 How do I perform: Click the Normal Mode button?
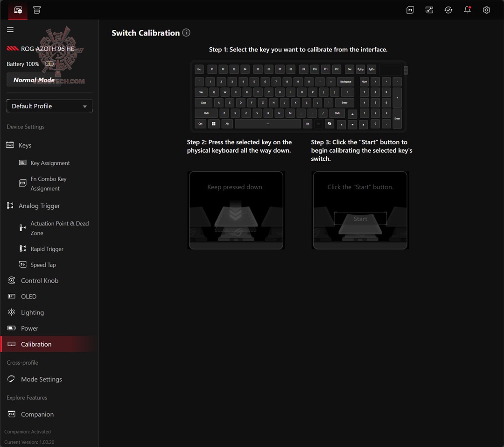[34, 80]
